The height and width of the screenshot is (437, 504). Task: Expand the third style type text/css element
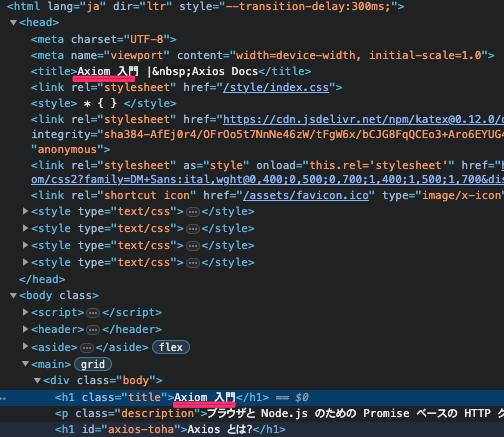click(x=25, y=245)
